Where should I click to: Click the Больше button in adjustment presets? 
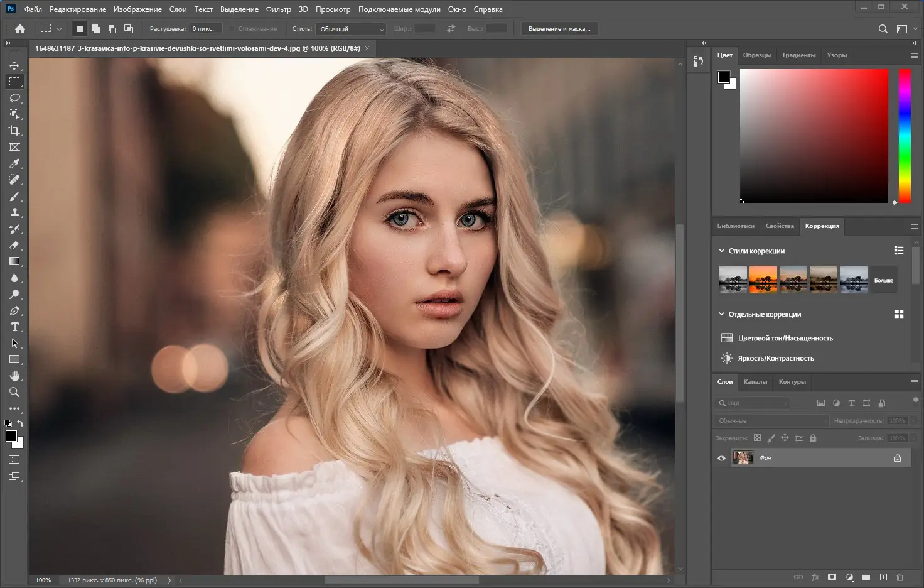tap(883, 280)
